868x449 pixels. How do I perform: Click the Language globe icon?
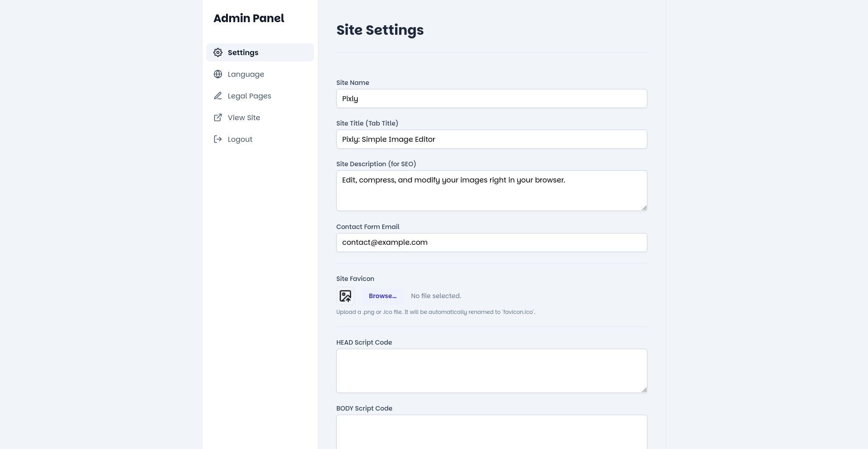[218, 74]
